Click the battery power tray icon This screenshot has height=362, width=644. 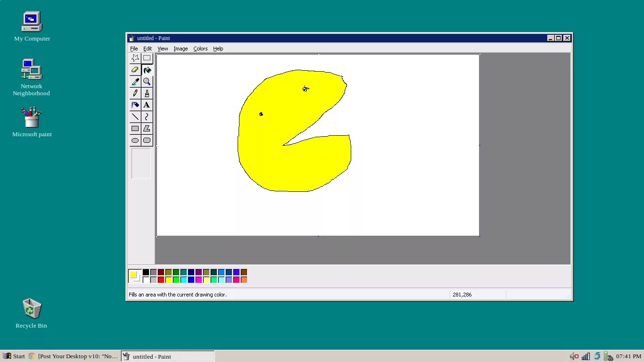point(608,356)
